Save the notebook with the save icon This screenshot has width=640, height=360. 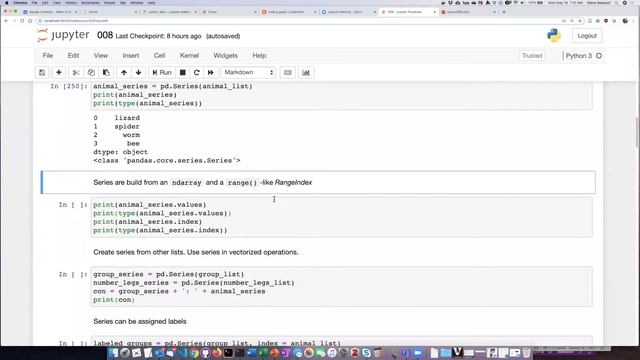(42, 73)
